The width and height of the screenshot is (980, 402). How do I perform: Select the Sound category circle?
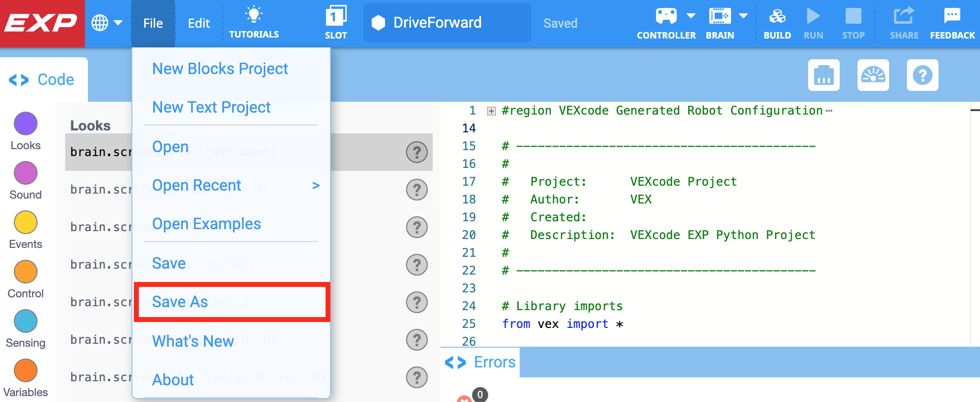pyautogui.click(x=26, y=173)
